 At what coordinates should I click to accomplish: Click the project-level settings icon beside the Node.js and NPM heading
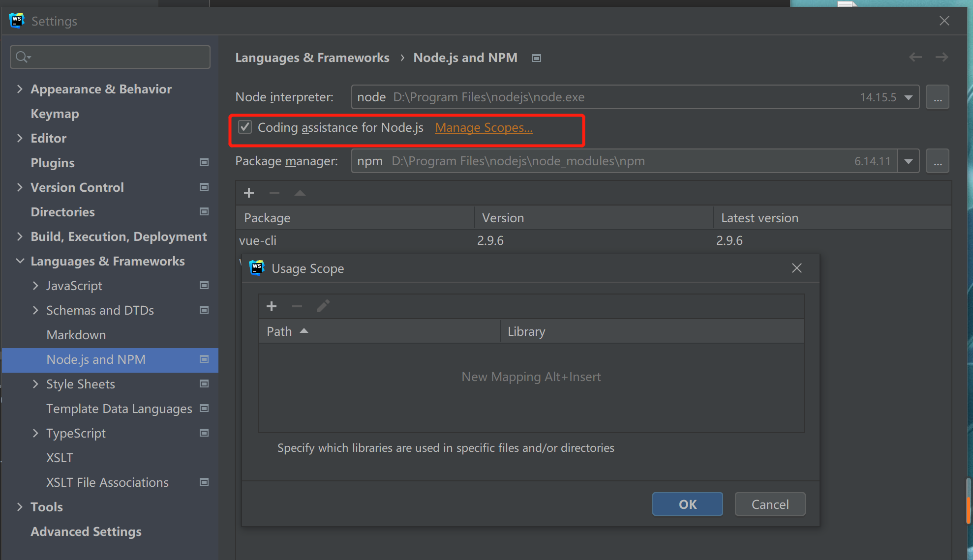[x=537, y=58]
